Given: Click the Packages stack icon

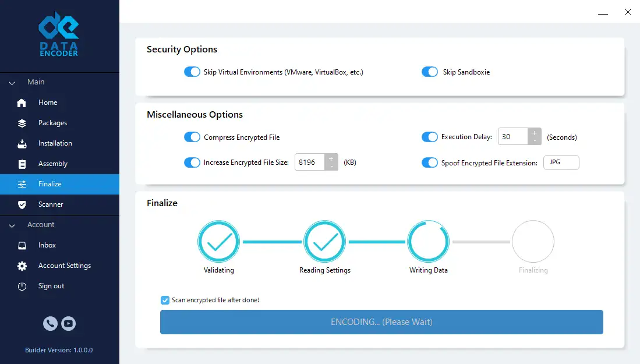Looking at the screenshot, I should [x=22, y=123].
